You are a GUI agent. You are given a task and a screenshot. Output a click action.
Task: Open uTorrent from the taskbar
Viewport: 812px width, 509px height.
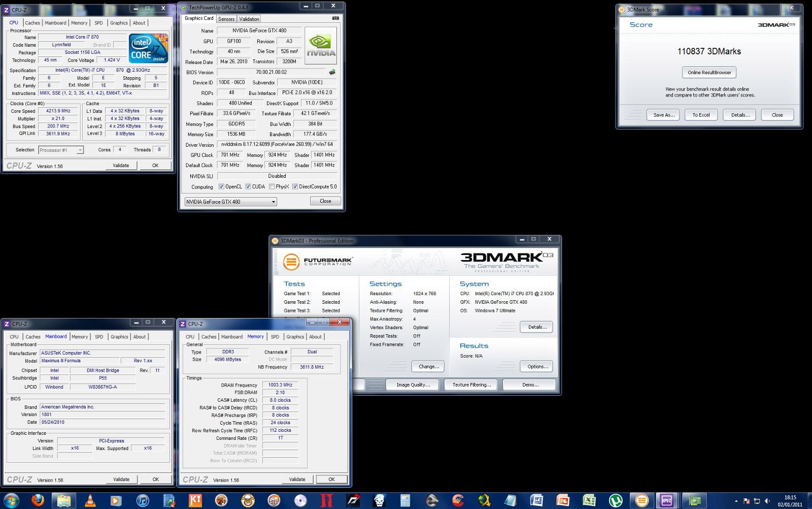pyautogui.click(x=616, y=500)
